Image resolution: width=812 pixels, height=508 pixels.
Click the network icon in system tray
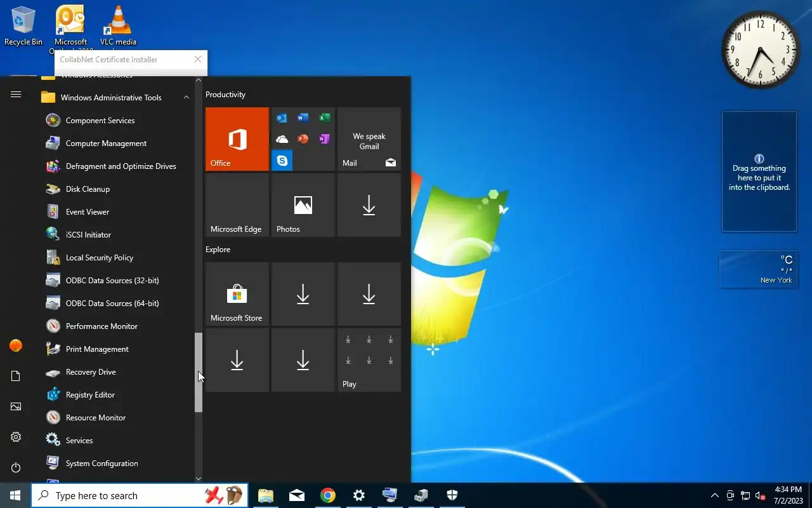(x=745, y=495)
